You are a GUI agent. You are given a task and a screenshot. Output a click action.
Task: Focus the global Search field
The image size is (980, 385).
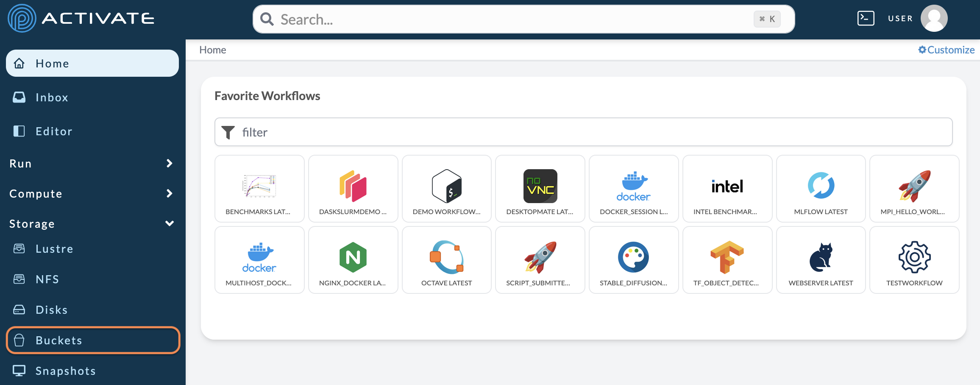pos(523,19)
